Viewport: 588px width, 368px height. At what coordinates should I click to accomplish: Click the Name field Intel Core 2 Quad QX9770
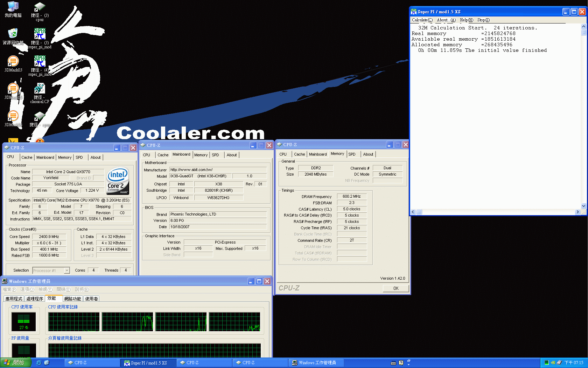(68, 172)
